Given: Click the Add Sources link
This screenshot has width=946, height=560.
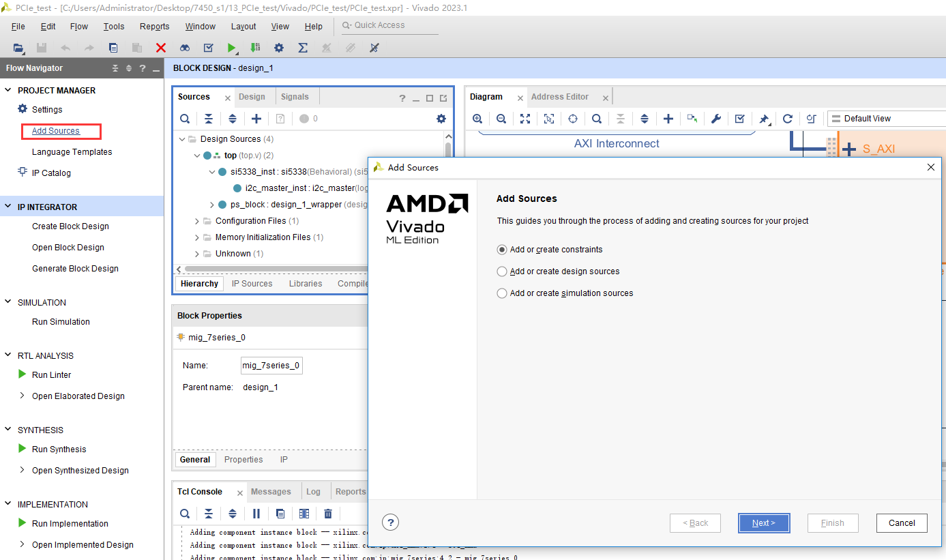Looking at the screenshot, I should (56, 131).
